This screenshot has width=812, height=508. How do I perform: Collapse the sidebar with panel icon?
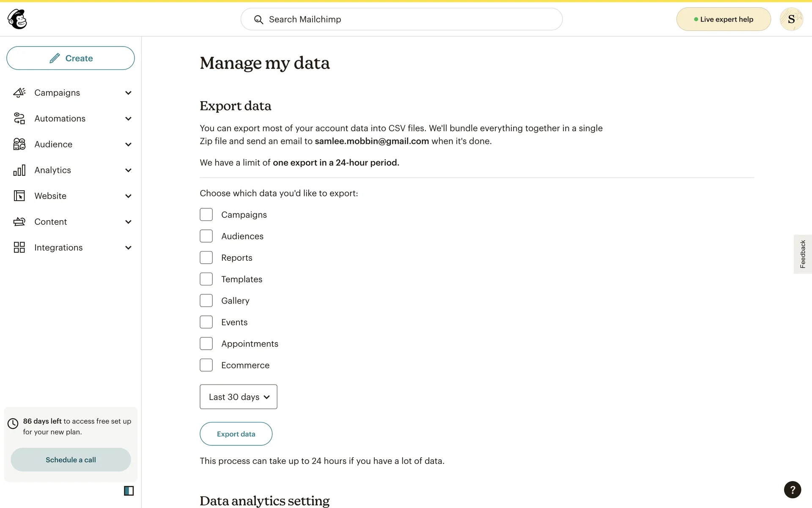tap(129, 491)
